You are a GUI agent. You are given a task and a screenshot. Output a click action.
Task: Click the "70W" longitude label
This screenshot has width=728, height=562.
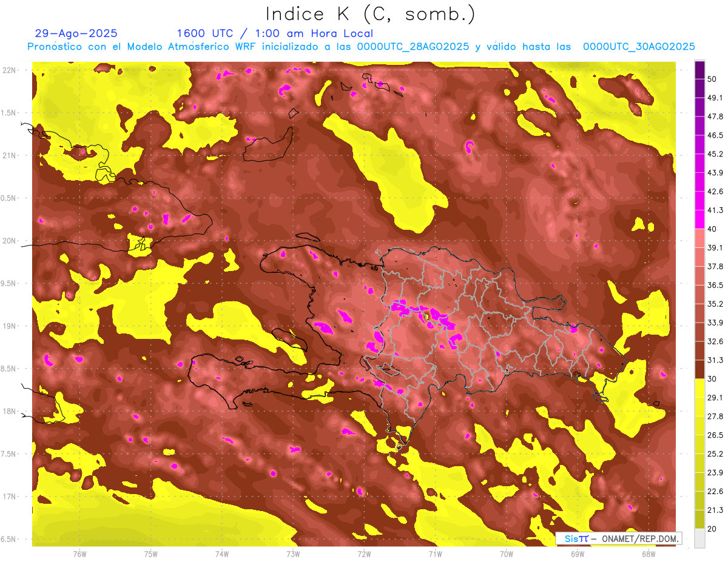pyautogui.click(x=507, y=554)
